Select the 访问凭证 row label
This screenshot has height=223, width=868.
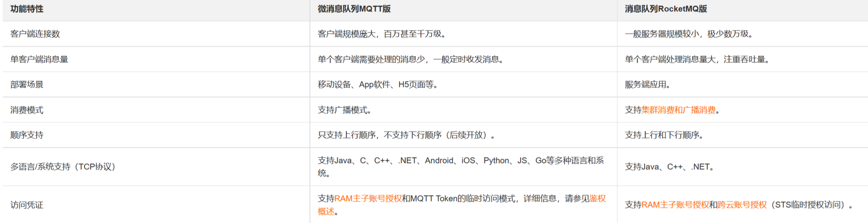click(x=27, y=205)
